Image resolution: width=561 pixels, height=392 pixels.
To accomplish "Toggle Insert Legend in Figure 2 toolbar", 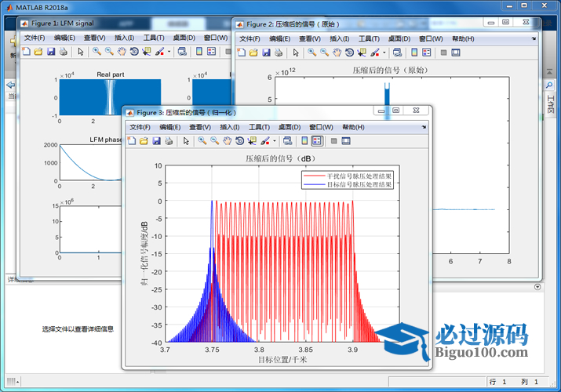I will (427, 53).
